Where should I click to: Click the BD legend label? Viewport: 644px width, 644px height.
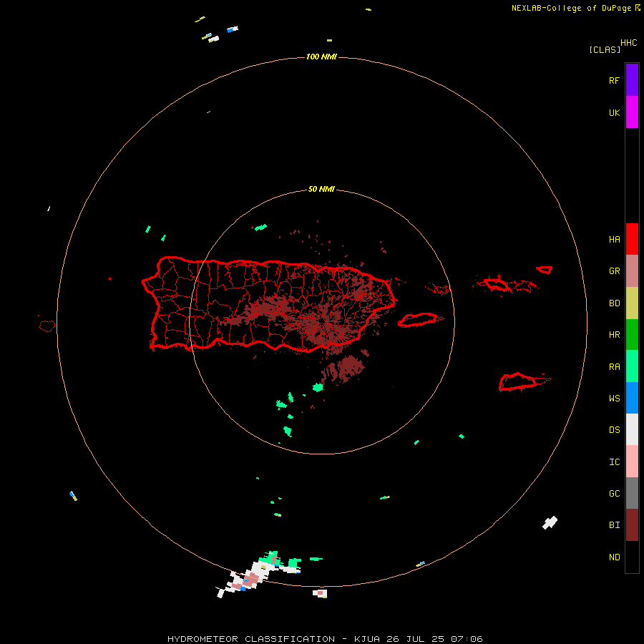(x=614, y=303)
